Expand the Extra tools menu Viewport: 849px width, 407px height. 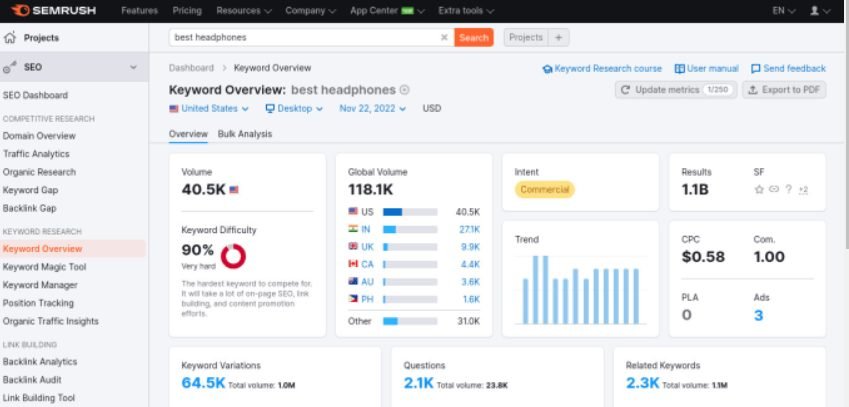tap(466, 10)
